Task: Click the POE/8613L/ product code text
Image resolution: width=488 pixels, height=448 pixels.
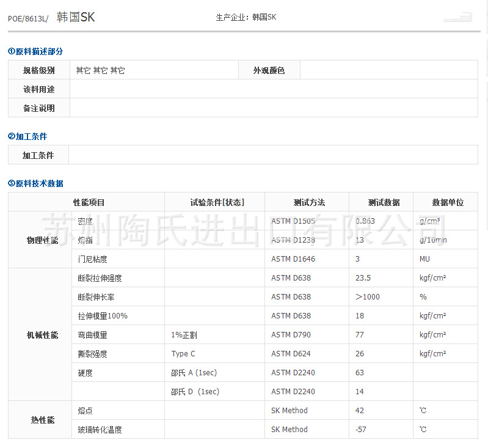Action: [28, 19]
